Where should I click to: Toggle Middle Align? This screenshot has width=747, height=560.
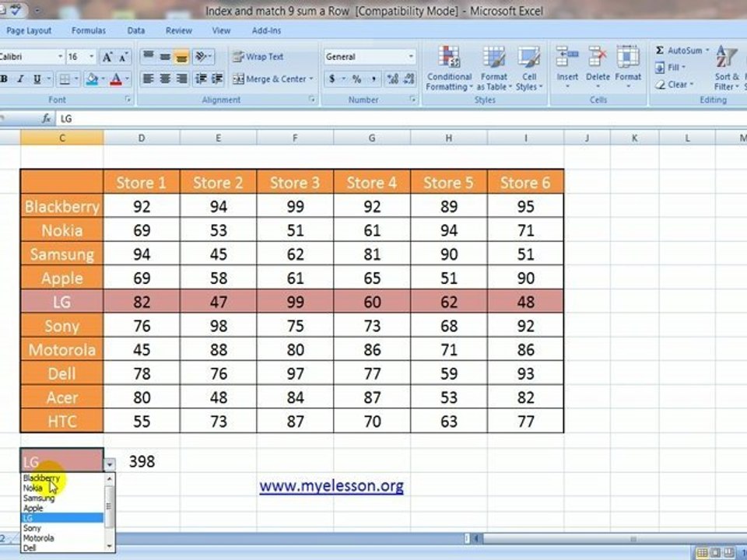(x=165, y=57)
